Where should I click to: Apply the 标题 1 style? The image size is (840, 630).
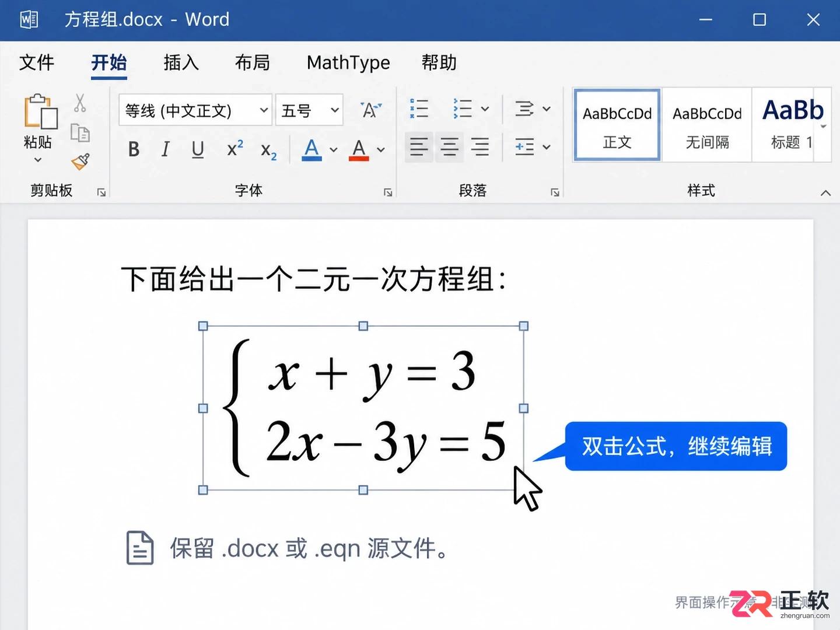(x=792, y=125)
